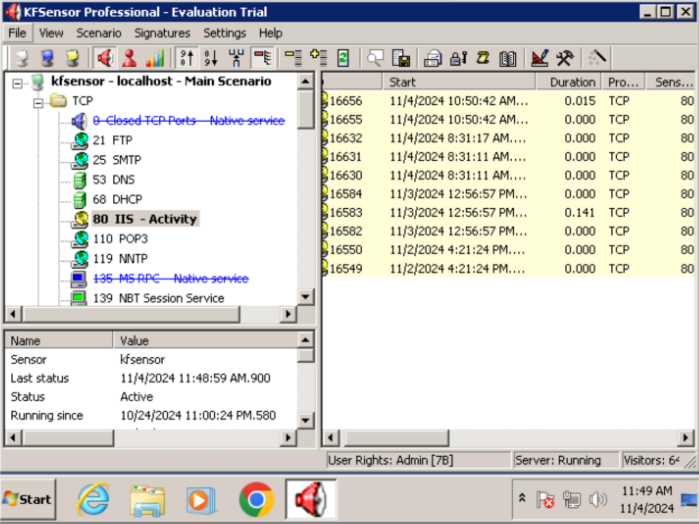699x524 pixels.
Task: Click the blue server toolbar icon
Action: (x=46, y=58)
